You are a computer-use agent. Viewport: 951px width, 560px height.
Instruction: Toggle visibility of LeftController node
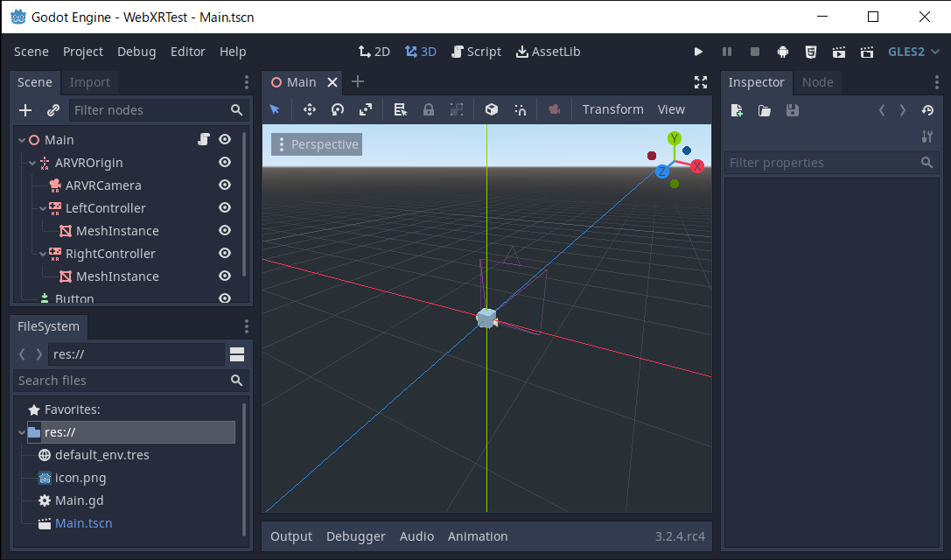(x=225, y=208)
